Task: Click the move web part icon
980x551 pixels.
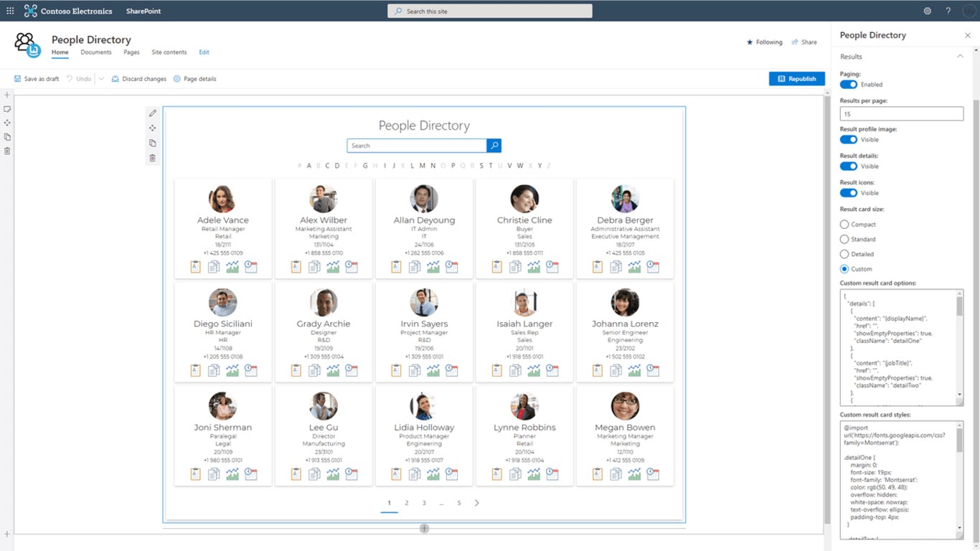Action: point(153,128)
